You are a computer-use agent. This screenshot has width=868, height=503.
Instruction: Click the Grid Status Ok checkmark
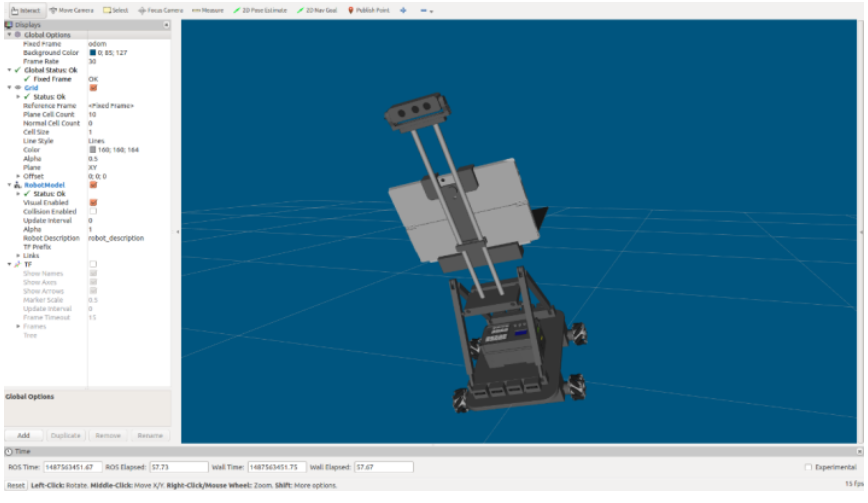(27, 97)
